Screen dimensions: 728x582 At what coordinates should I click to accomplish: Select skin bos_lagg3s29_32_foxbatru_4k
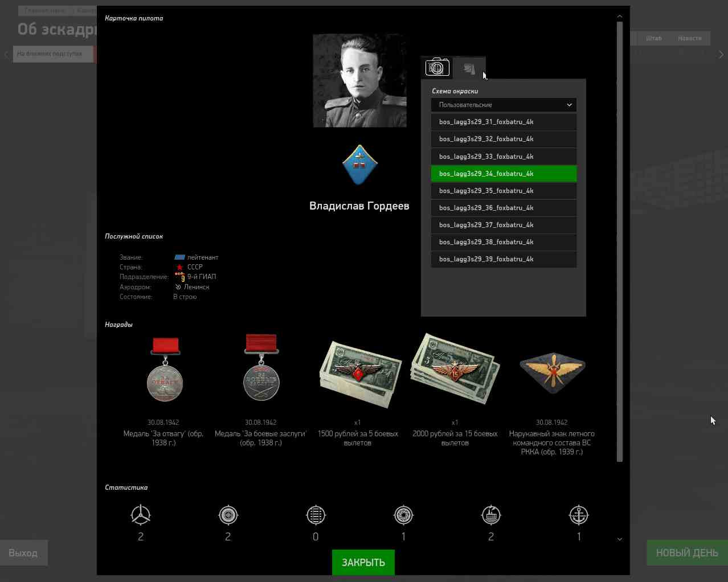tap(504, 139)
